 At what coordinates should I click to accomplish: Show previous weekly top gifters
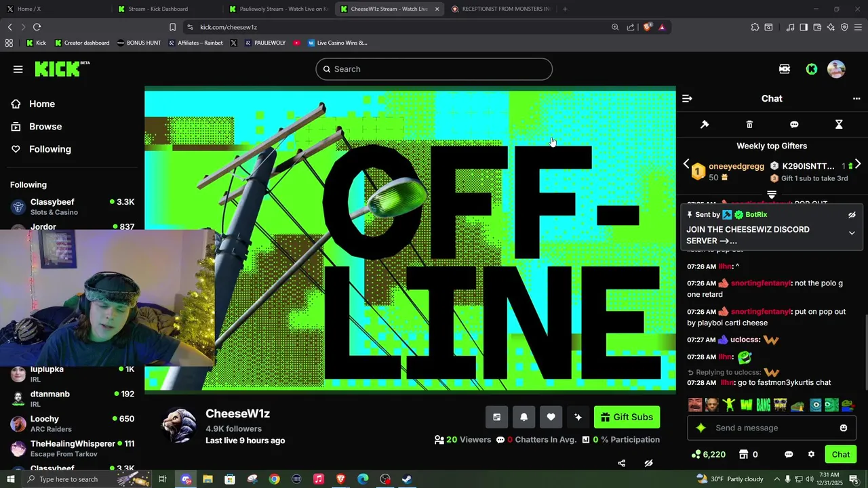tap(686, 165)
